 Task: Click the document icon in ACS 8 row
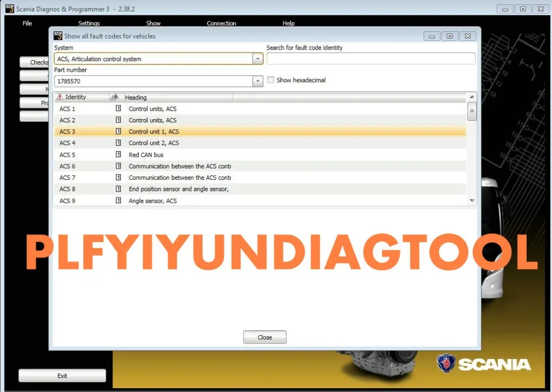[x=118, y=189]
